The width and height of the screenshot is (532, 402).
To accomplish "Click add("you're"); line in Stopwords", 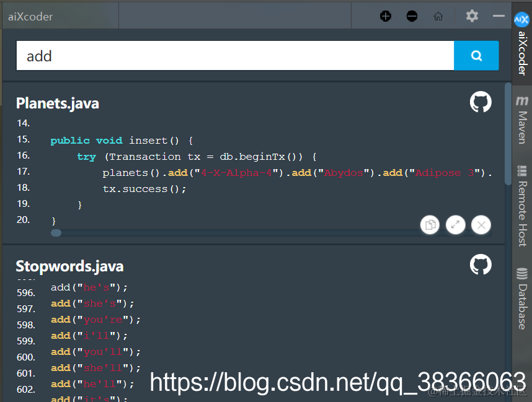I will pos(95,320).
